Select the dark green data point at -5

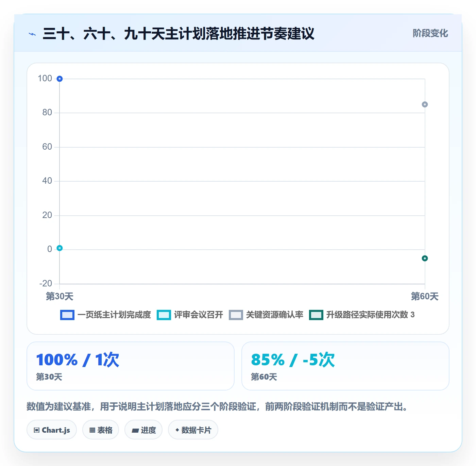425,259
